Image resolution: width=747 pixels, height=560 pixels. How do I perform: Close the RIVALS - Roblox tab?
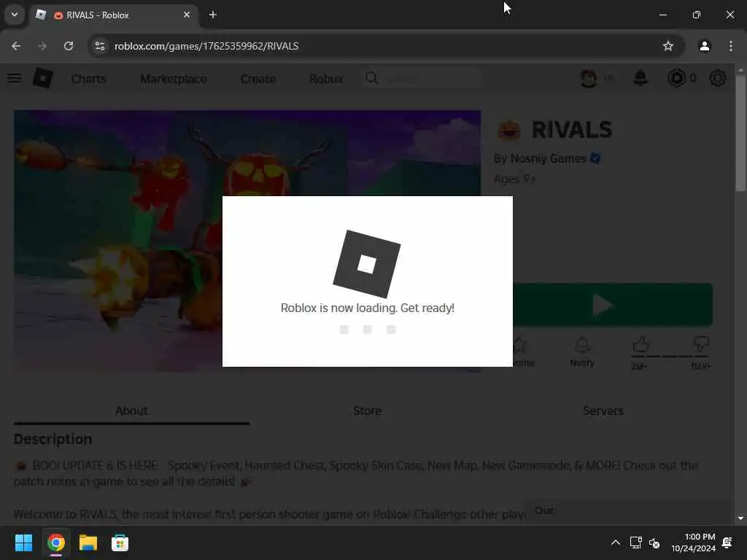187,15
